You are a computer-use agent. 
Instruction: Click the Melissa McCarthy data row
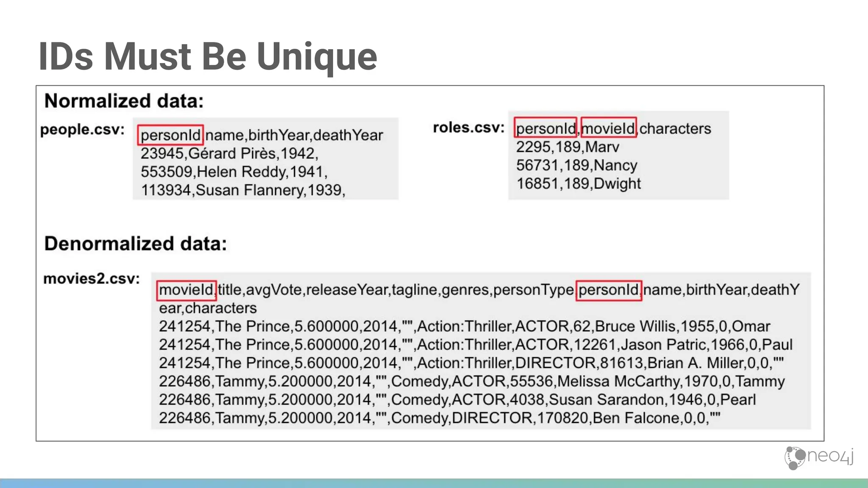click(x=471, y=381)
